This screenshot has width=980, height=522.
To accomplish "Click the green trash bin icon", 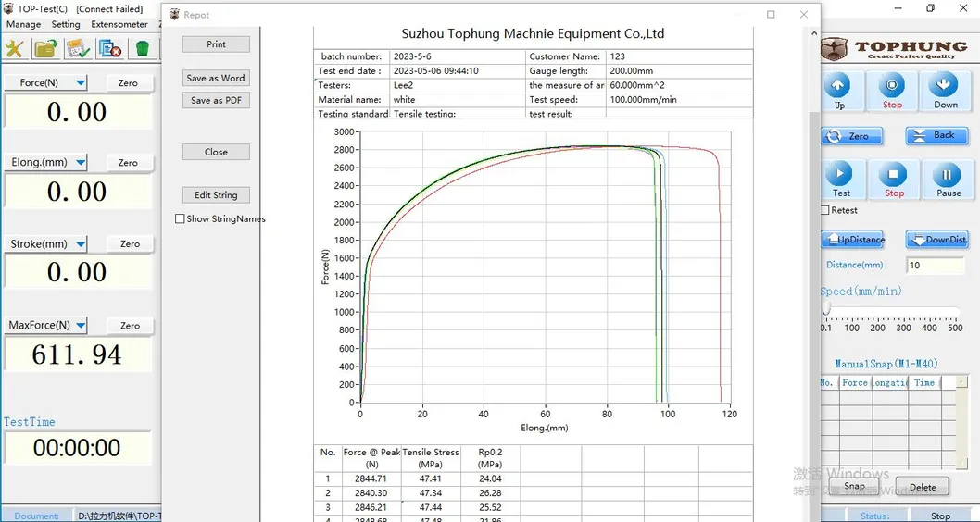I will 142,48.
